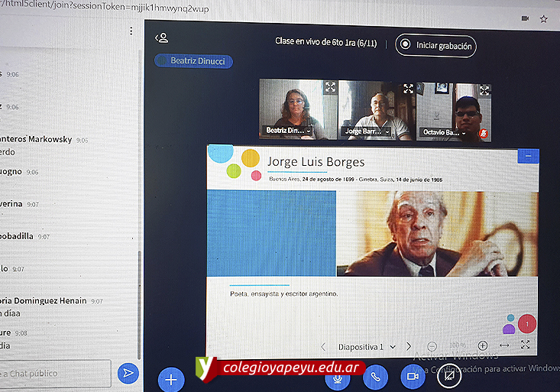
Task: Click the blue plus Actions button
Action: [171, 379]
